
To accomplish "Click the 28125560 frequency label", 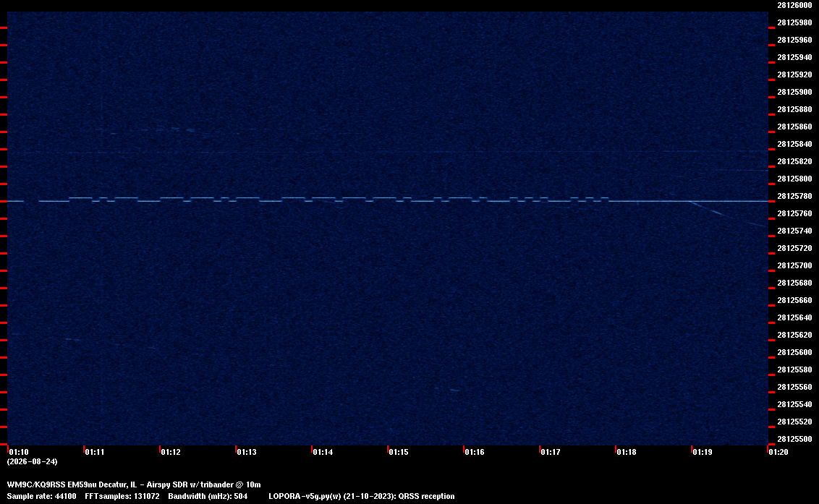I will 794,386.
